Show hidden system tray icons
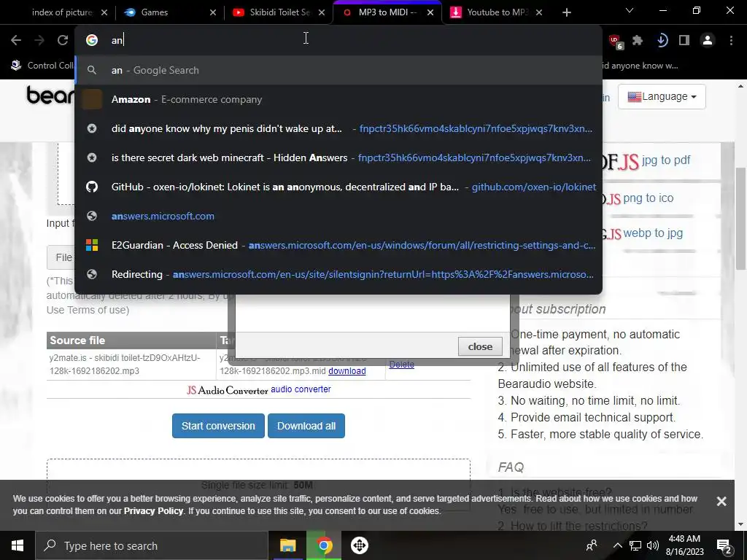The width and height of the screenshot is (747, 560). pyautogui.click(x=617, y=545)
